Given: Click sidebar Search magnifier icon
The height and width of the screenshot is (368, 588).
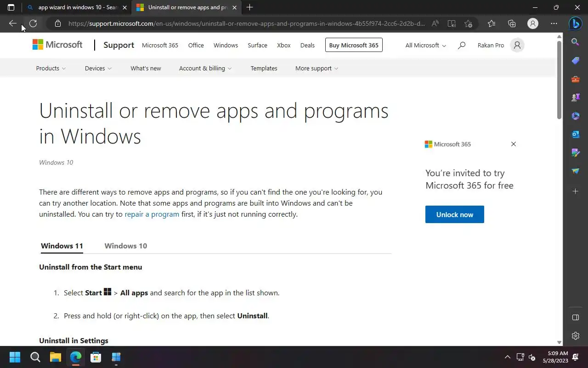Looking at the screenshot, I should [x=575, y=42].
